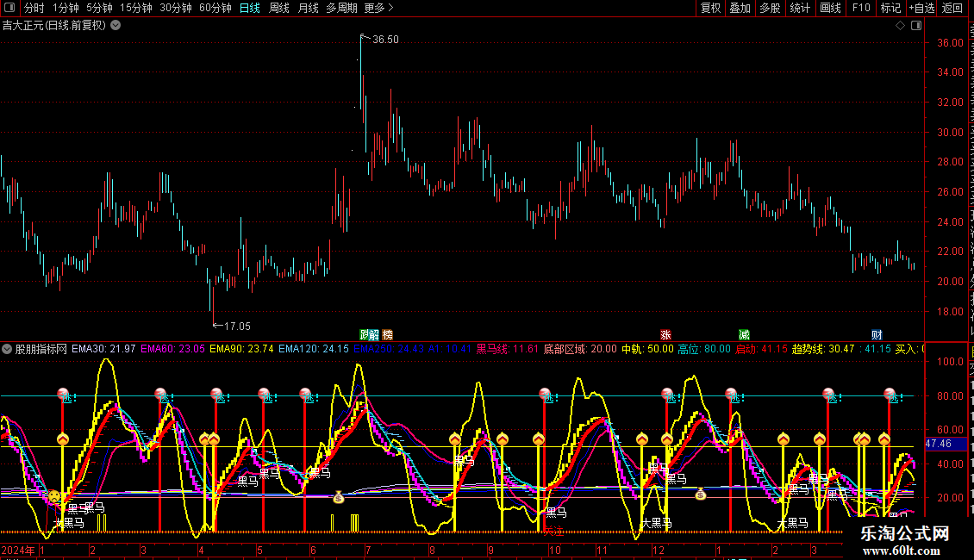Select the 30分钟 period
This screenshot has height=560, width=974.
(176, 8)
